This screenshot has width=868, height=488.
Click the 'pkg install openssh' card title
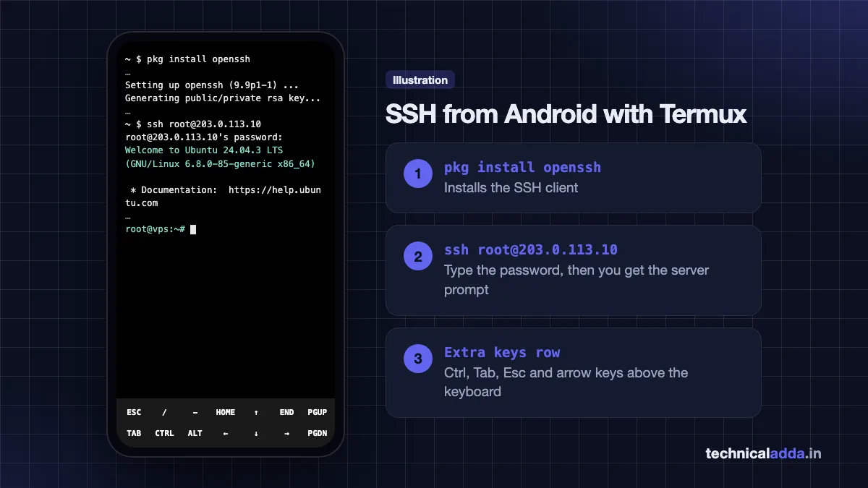point(522,167)
